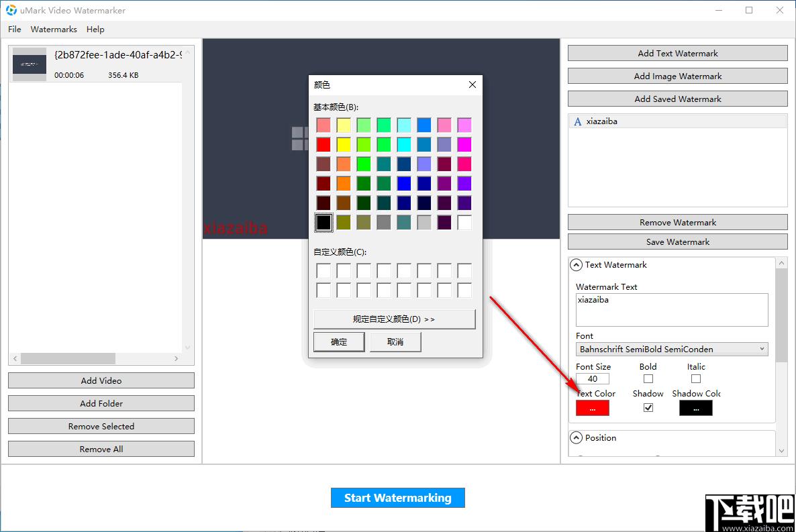Click Start Watermarking button

[x=398, y=498]
